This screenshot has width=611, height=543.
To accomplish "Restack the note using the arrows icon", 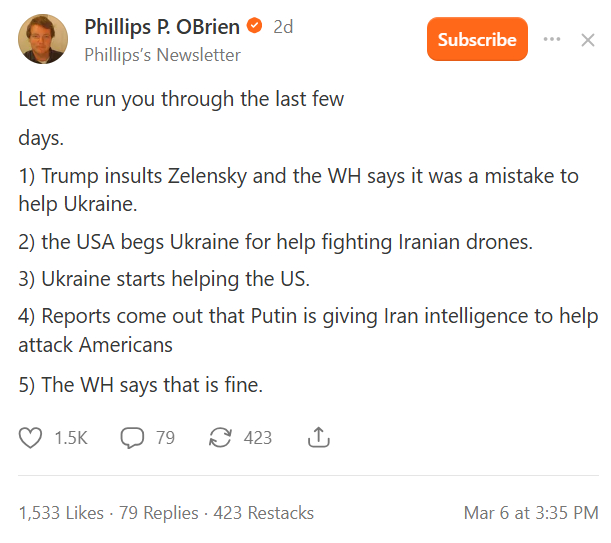I will coord(220,437).
